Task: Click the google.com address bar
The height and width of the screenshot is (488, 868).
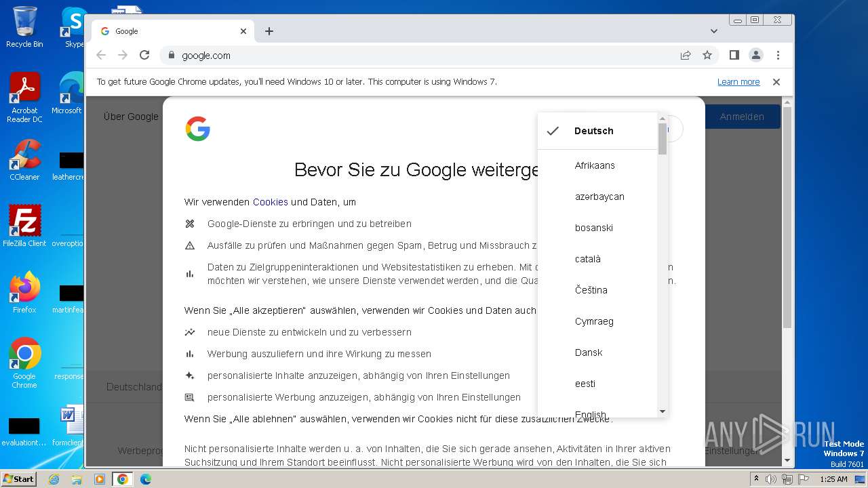Action: 420,55
